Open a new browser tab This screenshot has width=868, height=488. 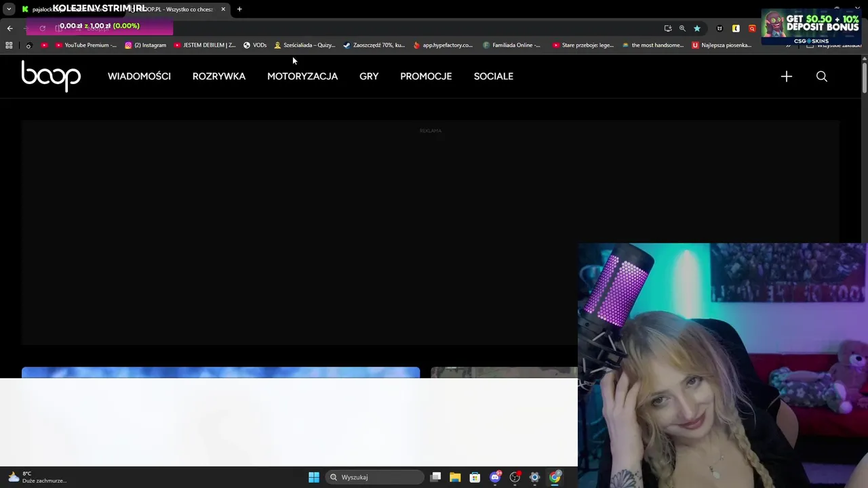click(239, 9)
